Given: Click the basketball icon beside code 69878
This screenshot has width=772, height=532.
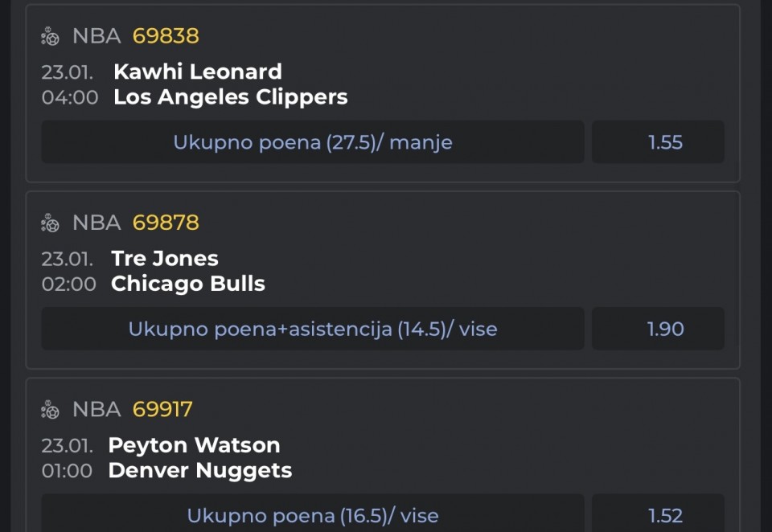Looking at the screenshot, I should [51, 223].
